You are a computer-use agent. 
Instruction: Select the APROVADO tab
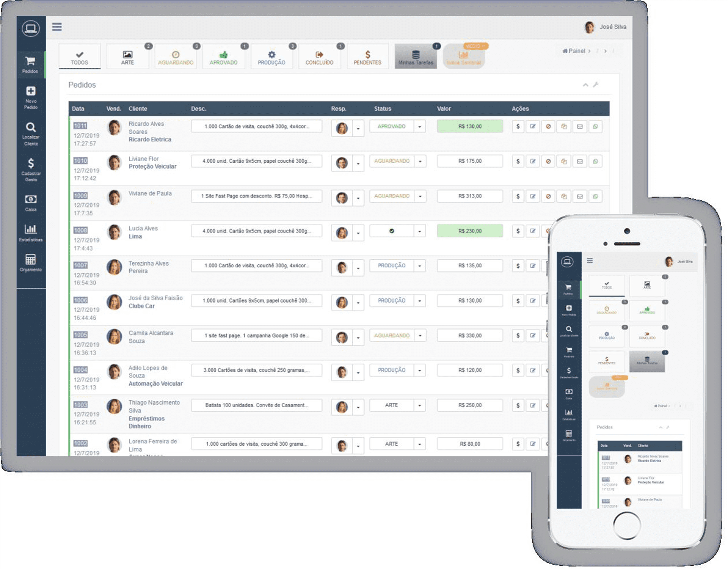pyautogui.click(x=224, y=57)
